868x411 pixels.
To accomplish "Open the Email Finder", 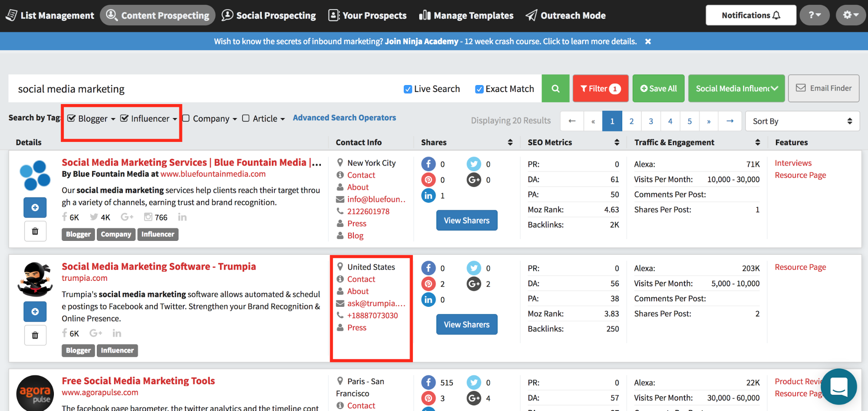I will (x=823, y=88).
